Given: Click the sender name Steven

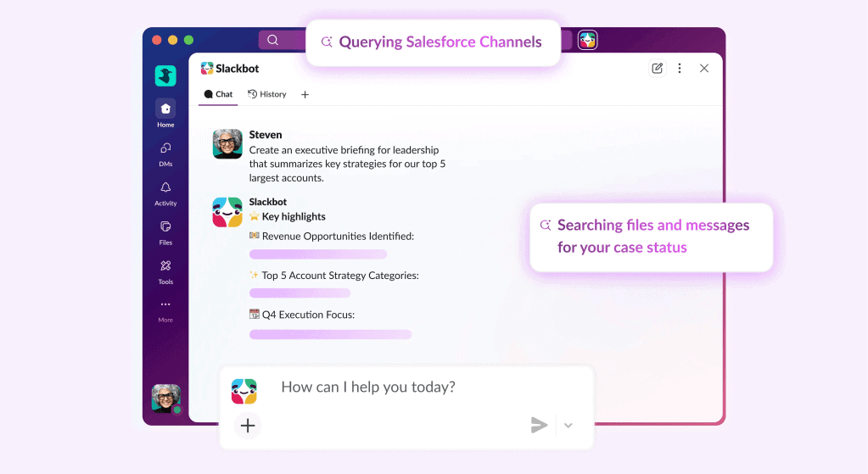Looking at the screenshot, I should tap(266, 135).
